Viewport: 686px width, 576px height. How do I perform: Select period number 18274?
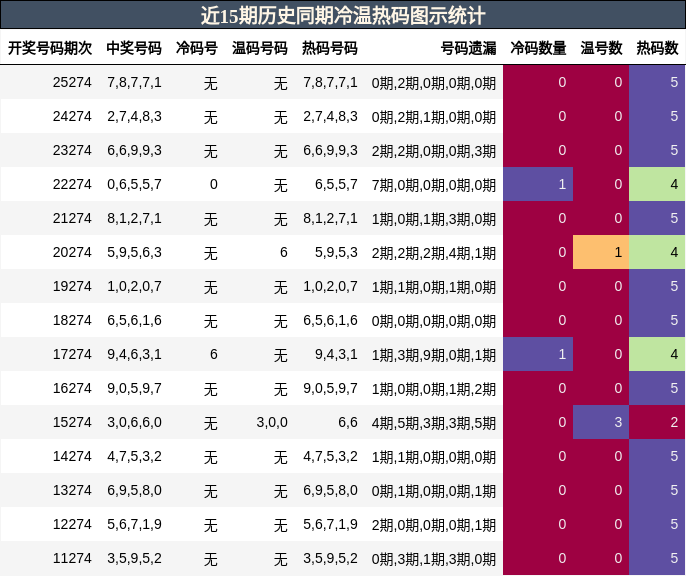point(72,320)
